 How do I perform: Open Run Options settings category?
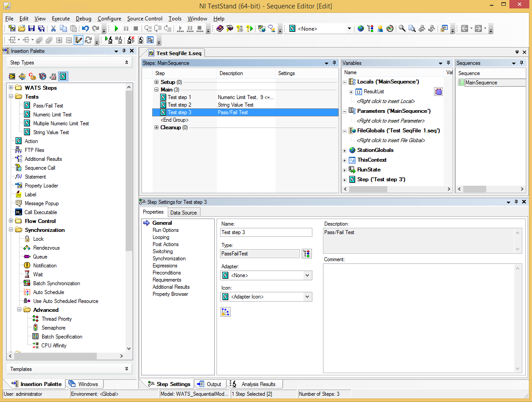click(x=166, y=230)
